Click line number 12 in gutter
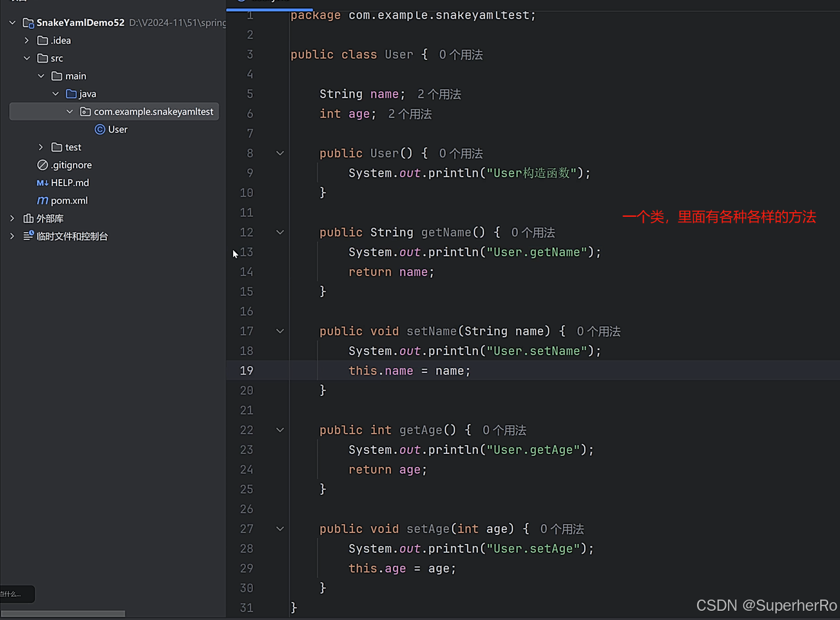Image resolution: width=840 pixels, height=620 pixels. coord(246,232)
